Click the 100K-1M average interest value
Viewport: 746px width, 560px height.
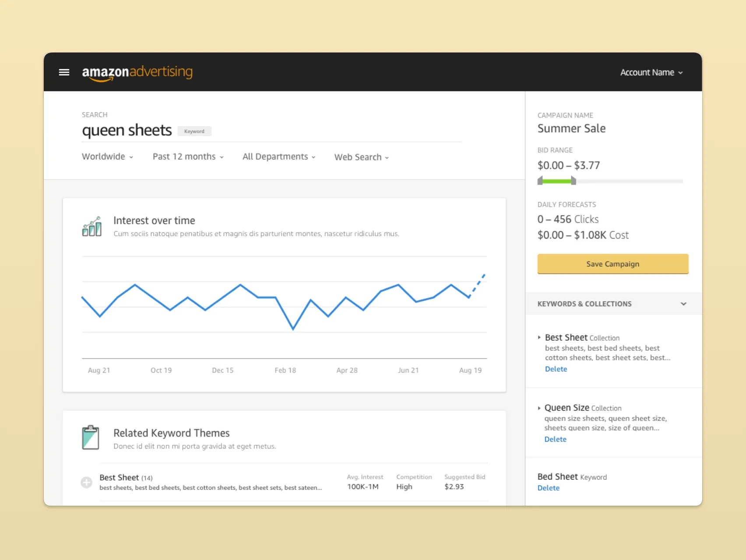pos(363,487)
